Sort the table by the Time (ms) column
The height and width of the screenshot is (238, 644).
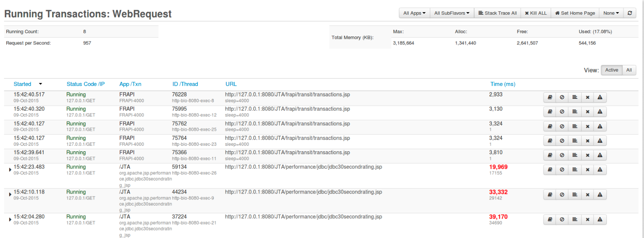(503, 84)
